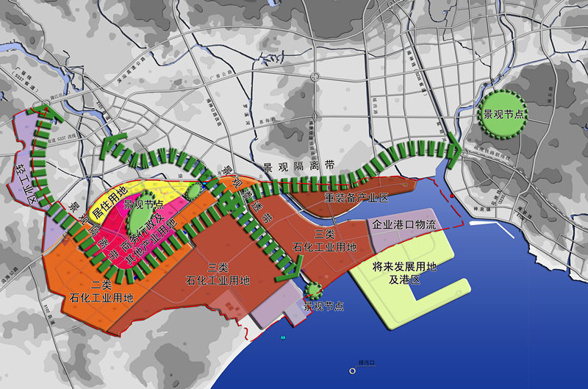Click the small cyan marker in the sea
This screenshot has height=389, width=588.
(x=283, y=338)
